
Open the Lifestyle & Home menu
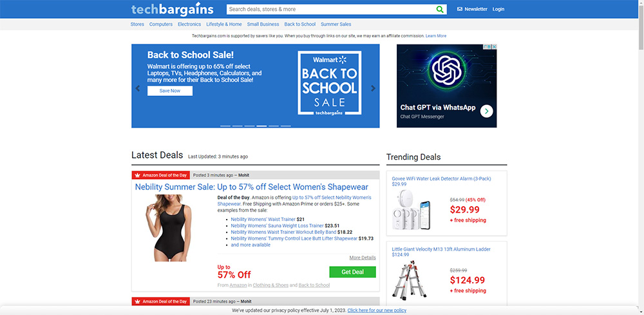click(x=224, y=24)
